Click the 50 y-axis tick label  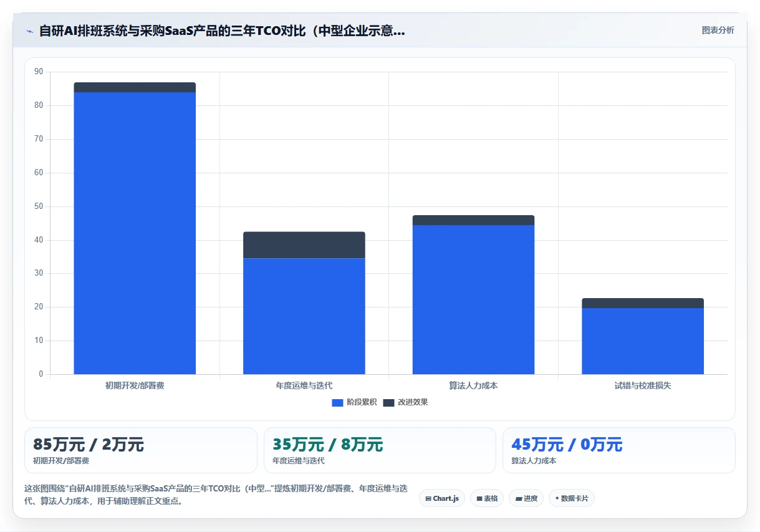click(39, 206)
